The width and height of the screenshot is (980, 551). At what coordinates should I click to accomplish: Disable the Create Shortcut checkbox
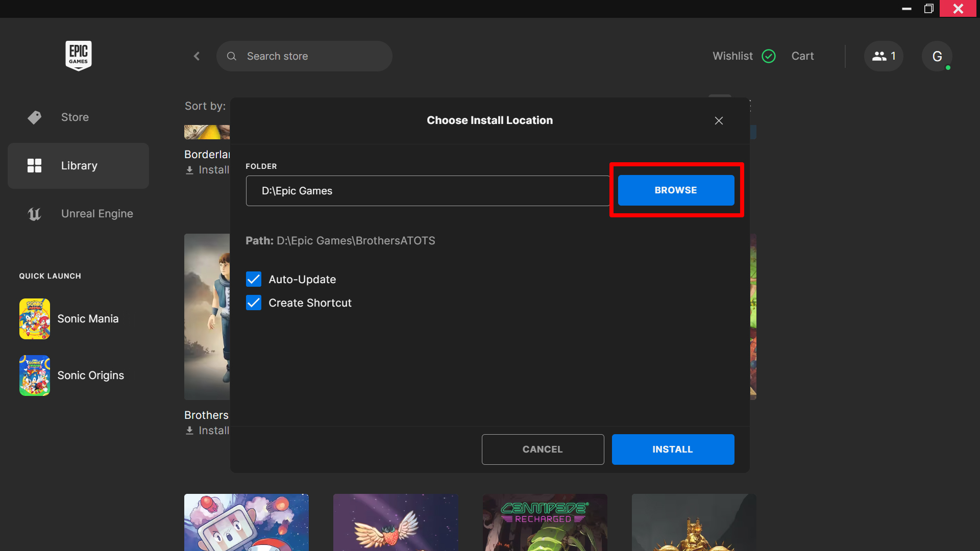[254, 303]
